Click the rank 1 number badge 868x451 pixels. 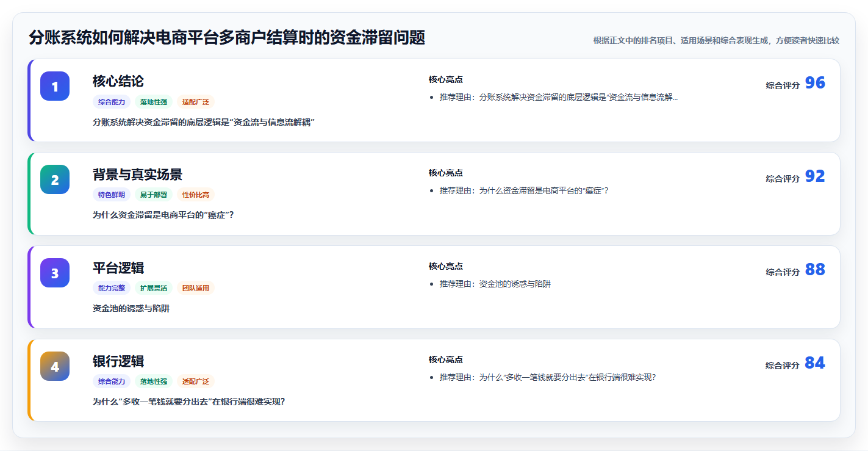tap(55, 86)
